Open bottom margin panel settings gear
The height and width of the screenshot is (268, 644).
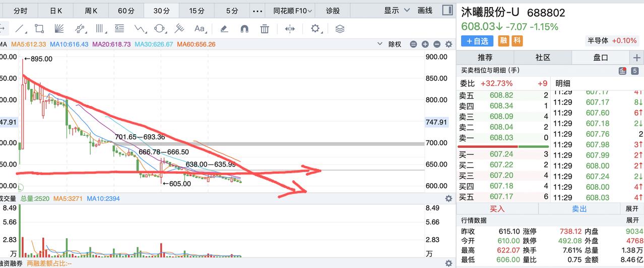448,263
